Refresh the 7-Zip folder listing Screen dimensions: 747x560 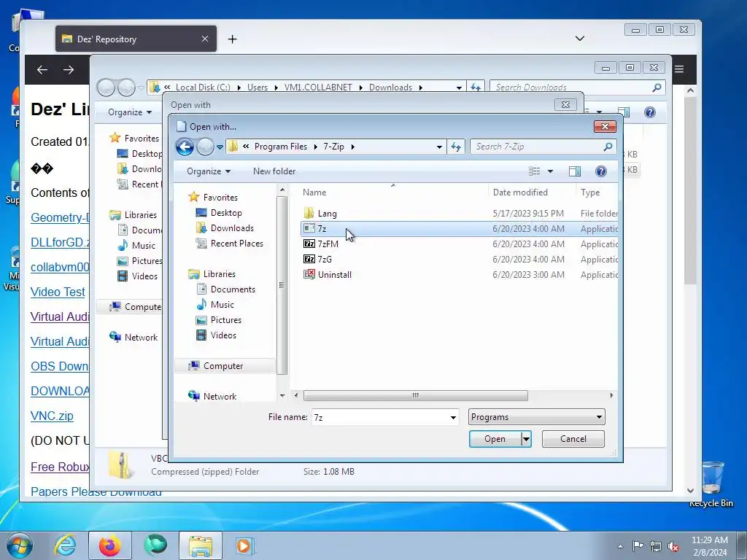pos(456,147)
